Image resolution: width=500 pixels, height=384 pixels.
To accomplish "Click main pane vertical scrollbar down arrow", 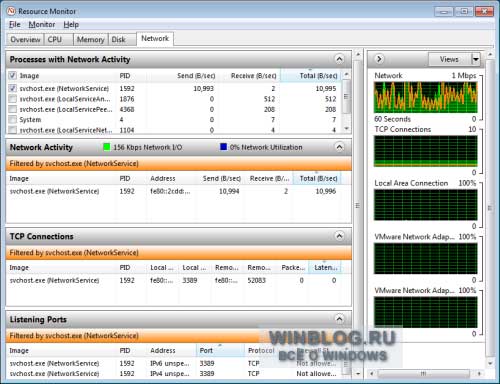I will click(357, 374).
